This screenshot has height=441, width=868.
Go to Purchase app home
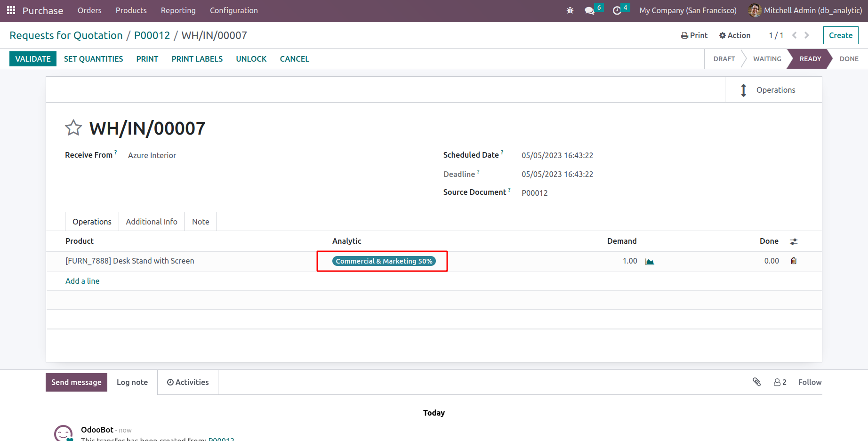(x=43, y=10)
